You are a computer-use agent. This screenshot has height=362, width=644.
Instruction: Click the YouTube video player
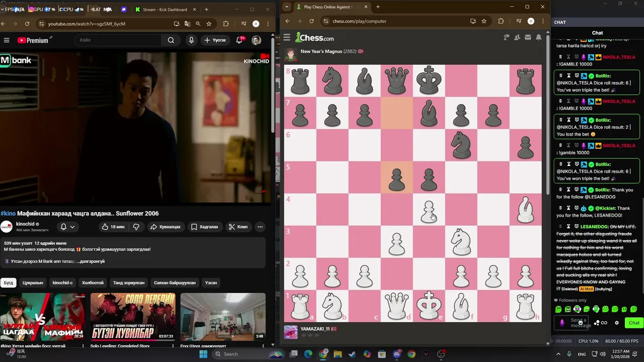[135, 128]
